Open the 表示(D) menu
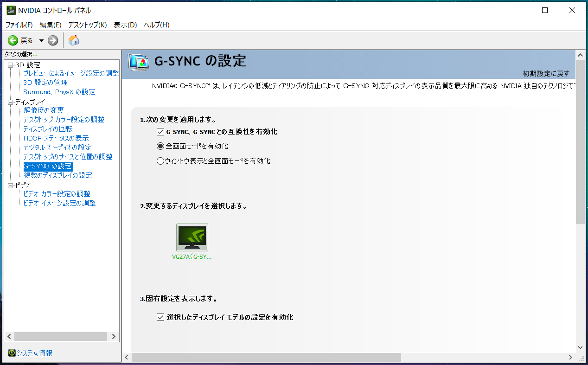588x365 pixels. pyautogui.click(x=125, y=25)
